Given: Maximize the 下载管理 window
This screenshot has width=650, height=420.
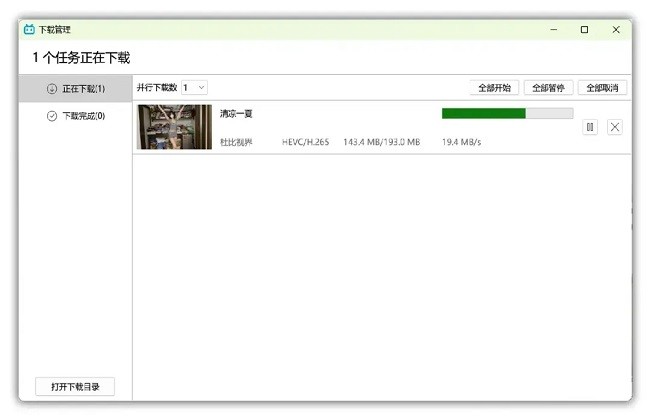Looking at the screenshot, I should 584,30.
